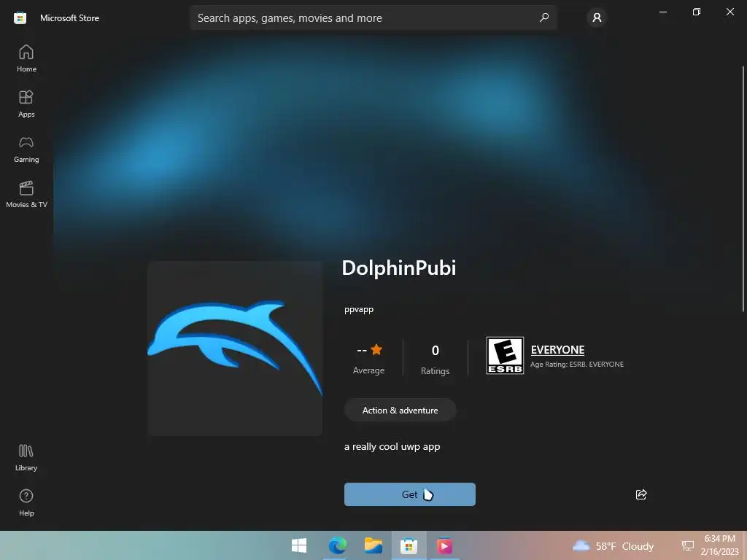
Task: Follow the EVERYONE age rating link
Action: pos(557,349)
